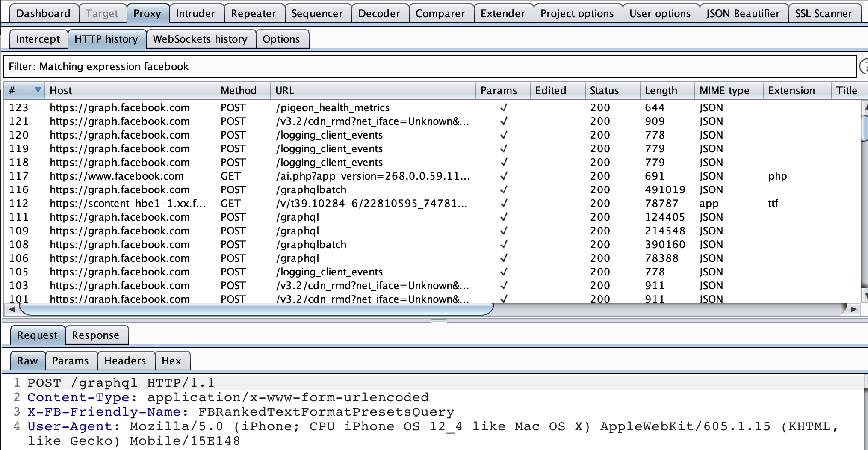Select the HTTP history sub-tab

click(x=106, y=39)
